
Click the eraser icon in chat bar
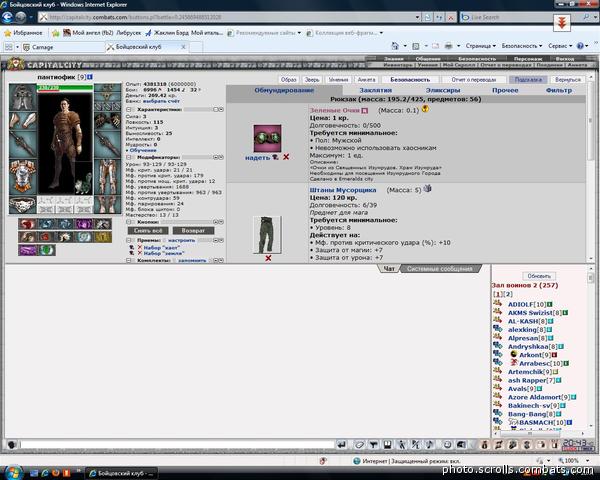pyautogui.click(x=359, y=444)
